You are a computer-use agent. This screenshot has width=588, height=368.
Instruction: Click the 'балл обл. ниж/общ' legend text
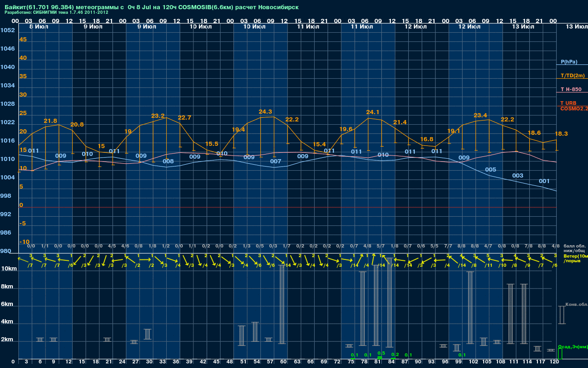tap(576, 248)
